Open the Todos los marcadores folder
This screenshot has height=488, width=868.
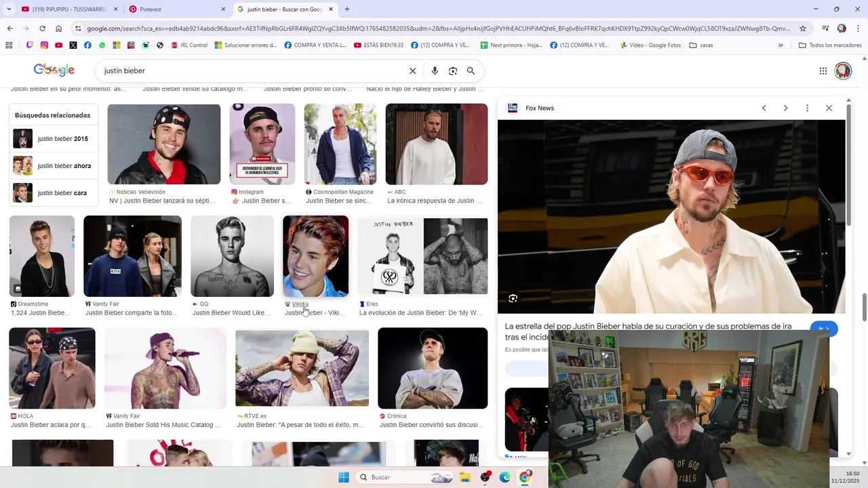point(829,45)
